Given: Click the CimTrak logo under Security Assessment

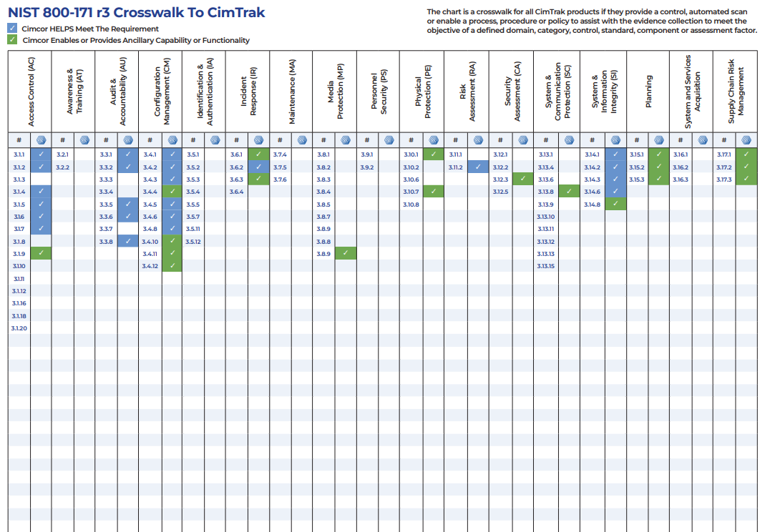Looking at the screenshot, I should [x=523, y=140].
